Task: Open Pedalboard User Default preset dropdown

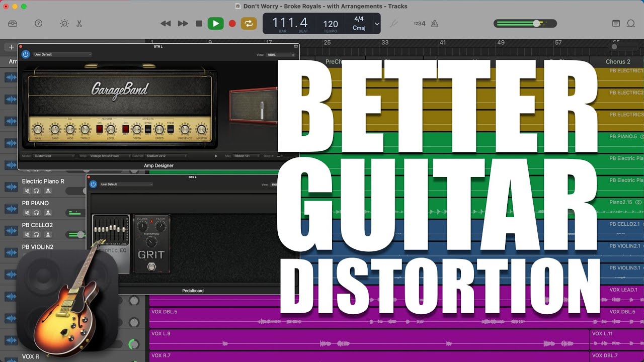Action: (x=126, y=185)
